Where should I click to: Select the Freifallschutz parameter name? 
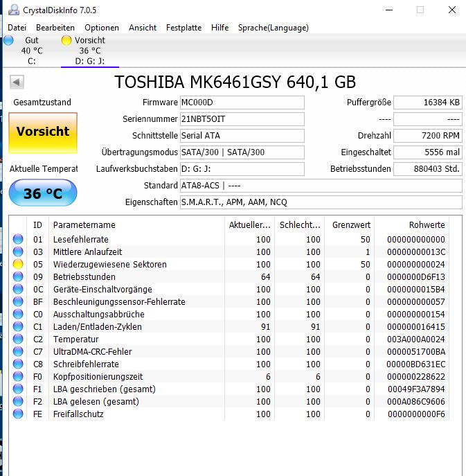tap(78, 414)
